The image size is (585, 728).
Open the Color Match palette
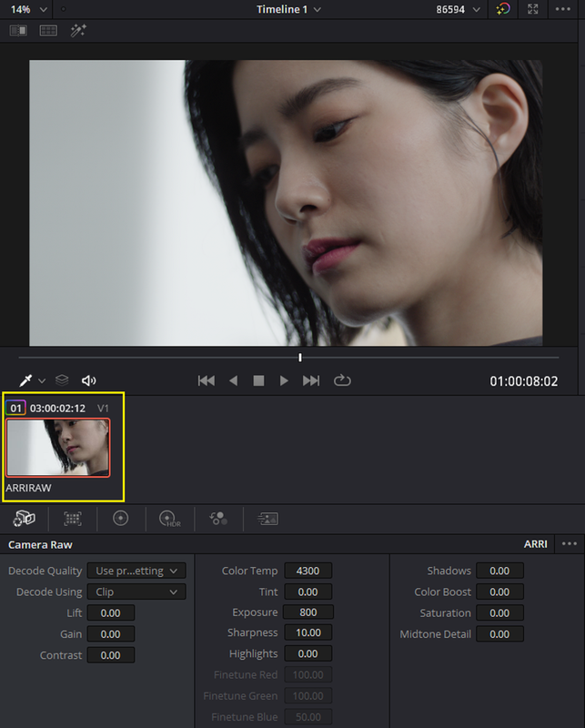[73, 518]
